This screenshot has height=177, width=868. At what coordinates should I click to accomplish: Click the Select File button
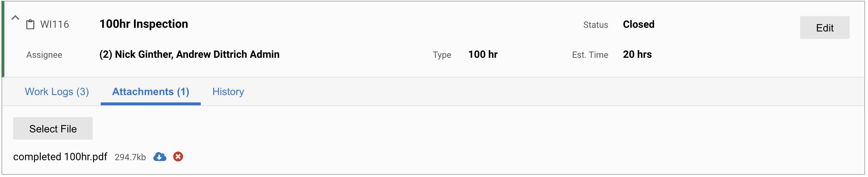pyautogui.click(x=53, y=128)
